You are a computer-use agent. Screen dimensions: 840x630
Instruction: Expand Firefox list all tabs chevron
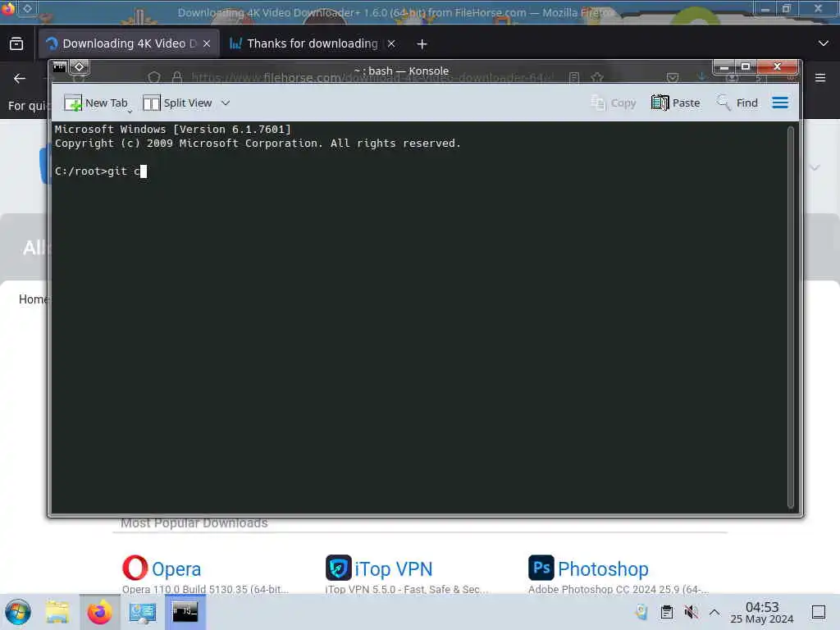pyautogui.click(x=824, y=43)
